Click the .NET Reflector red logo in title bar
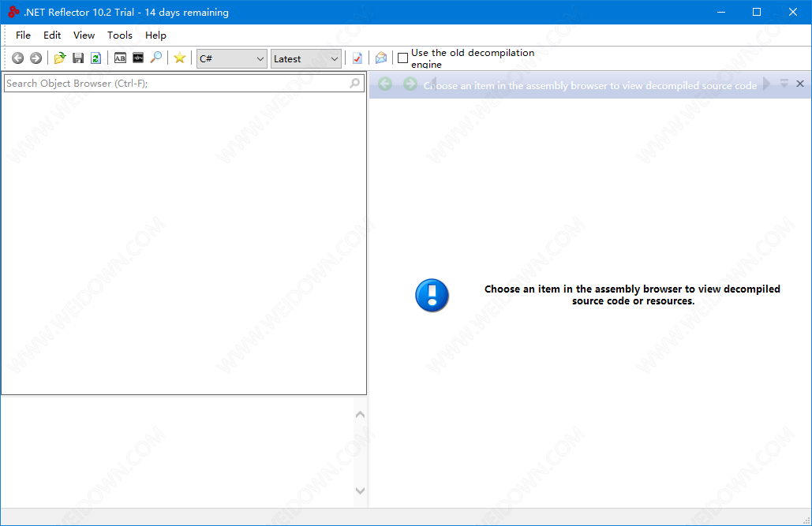Viewport: 812px width, 526px height. coord(13,12)
